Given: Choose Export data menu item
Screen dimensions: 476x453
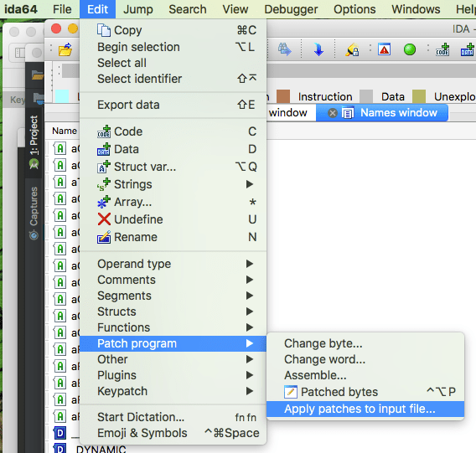Looking at the screenshot, I should [x=173, y=105].
